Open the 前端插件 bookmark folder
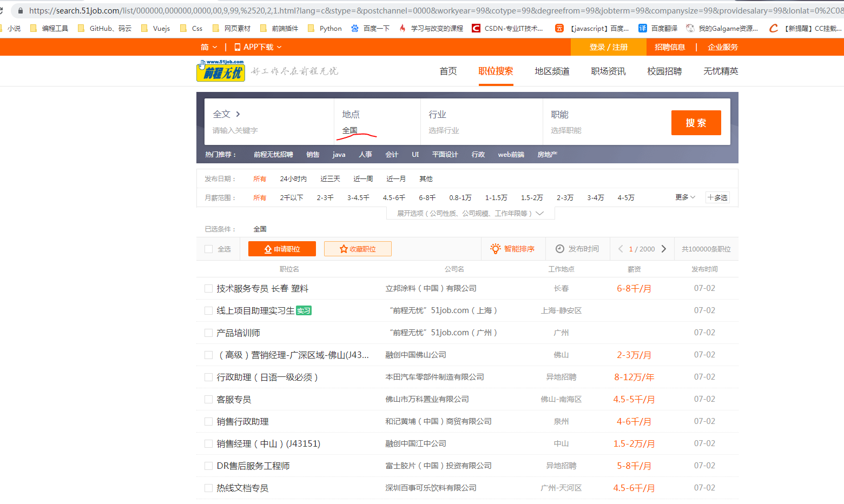 tap(279, 28)
